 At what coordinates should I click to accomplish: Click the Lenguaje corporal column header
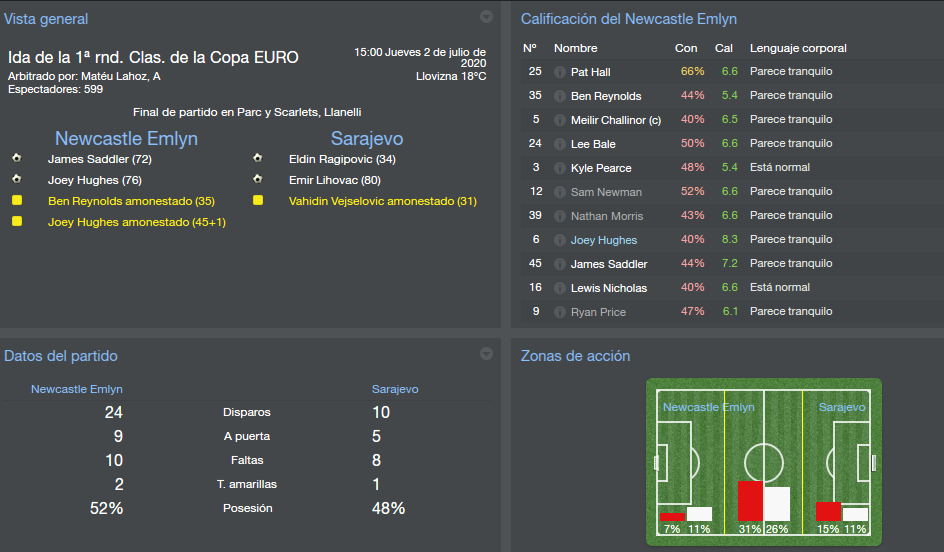click(798, 48)
